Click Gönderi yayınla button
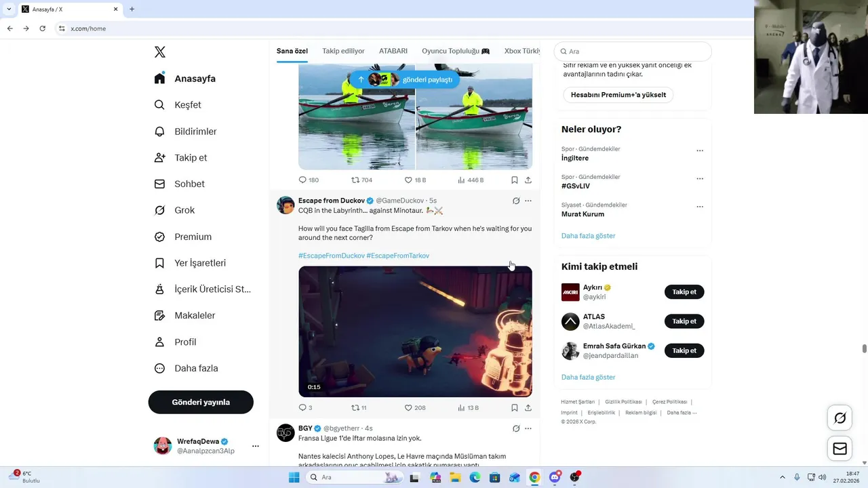The height and width of the screenshot is (488, 868). pos(201,402)
